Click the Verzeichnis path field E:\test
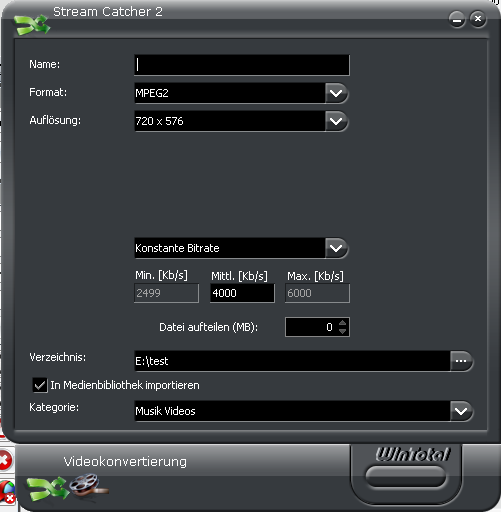 (x=292, y=361)
